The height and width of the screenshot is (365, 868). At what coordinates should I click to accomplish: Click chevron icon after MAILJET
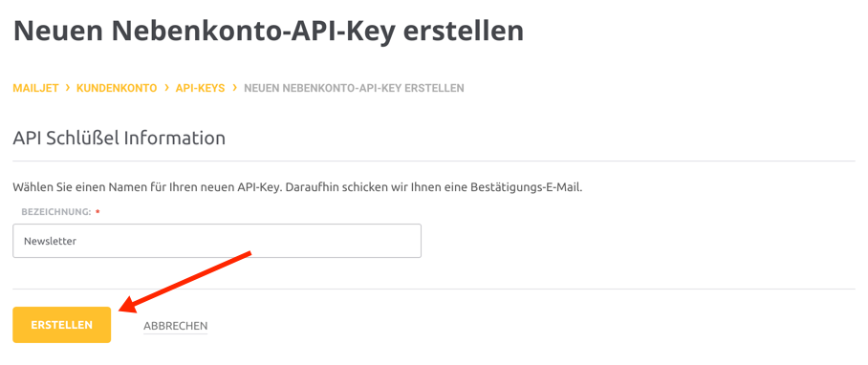pyautogui.click(x=68, y=88)
